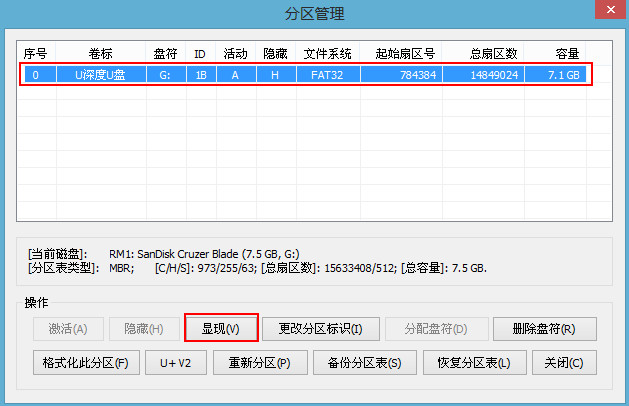Click the A active flag cell

coord(236,75)
